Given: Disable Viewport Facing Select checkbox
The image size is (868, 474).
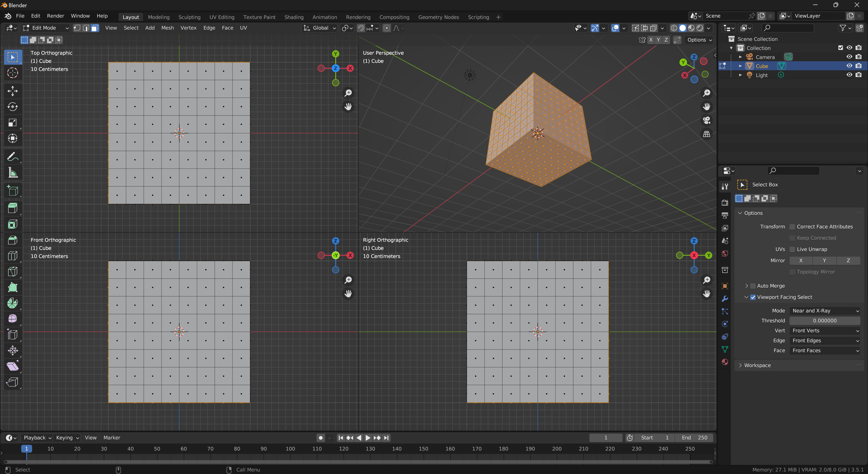Looking at the screenshot, I should 753,297.
